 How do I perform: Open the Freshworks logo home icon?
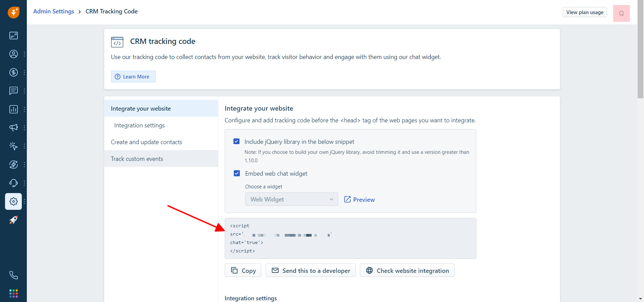[x=13, y=12]
